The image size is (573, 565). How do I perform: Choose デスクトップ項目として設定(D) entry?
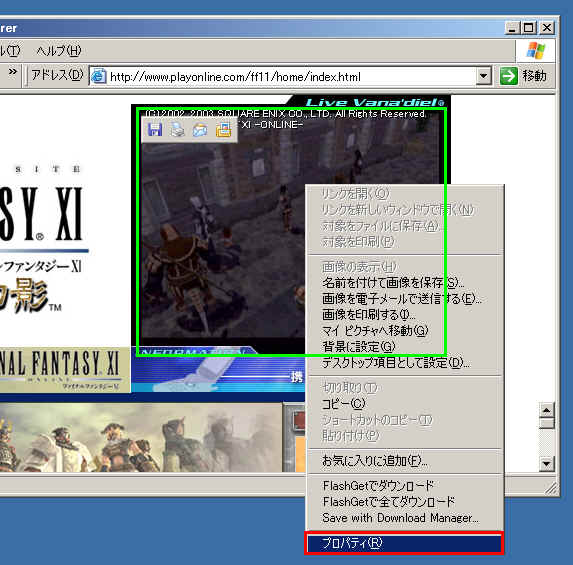click(404, 363)
